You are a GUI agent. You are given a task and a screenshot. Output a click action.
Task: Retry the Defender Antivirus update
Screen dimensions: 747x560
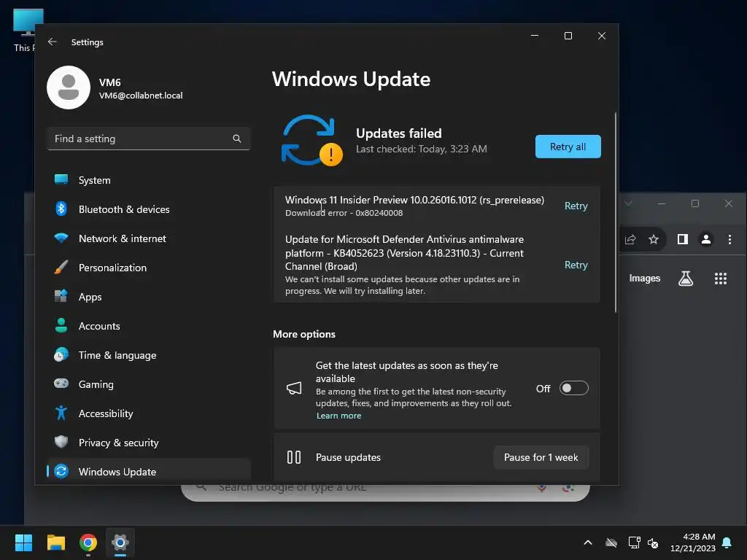[576, 265]
